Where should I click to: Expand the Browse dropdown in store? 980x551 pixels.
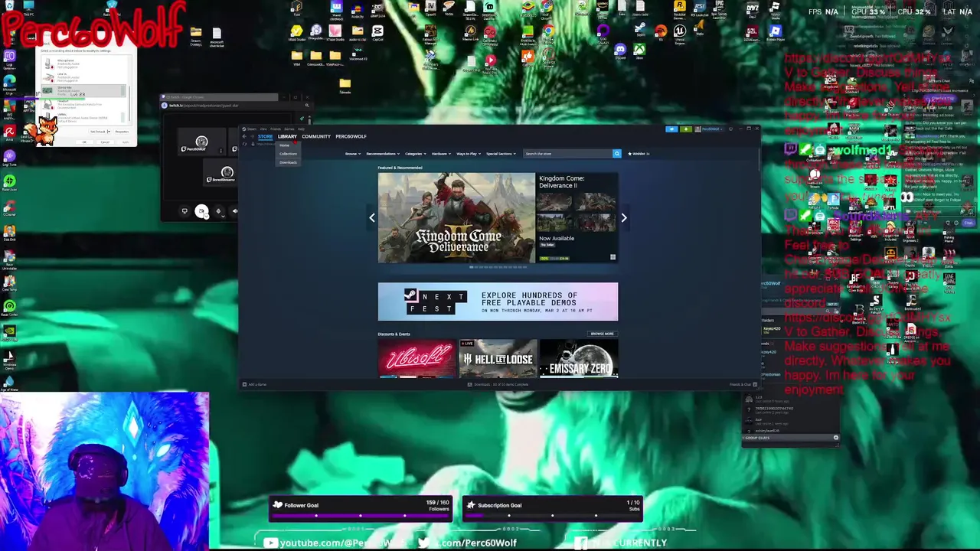tap(353, 154)
